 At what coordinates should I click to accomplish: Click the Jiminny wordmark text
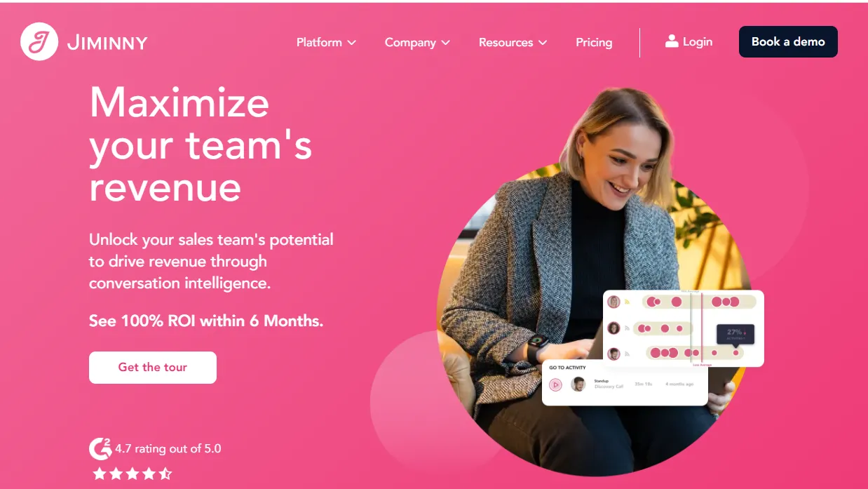click(107, 43)
